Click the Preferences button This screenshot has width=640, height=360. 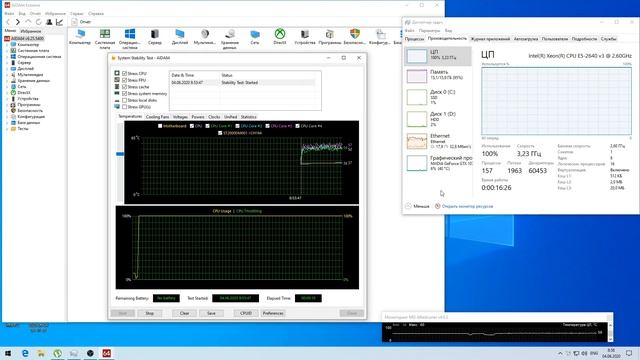[x=273, y=313]
